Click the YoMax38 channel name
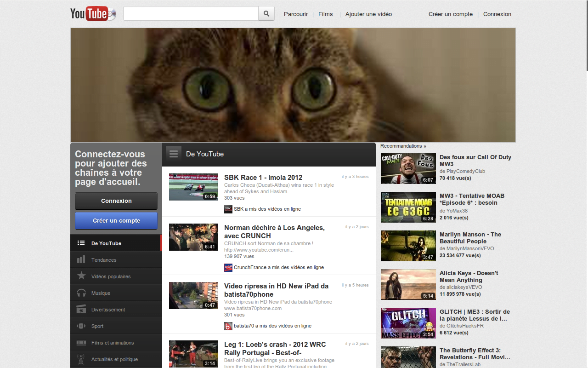 pyautogui.click(x=457, y=211)
